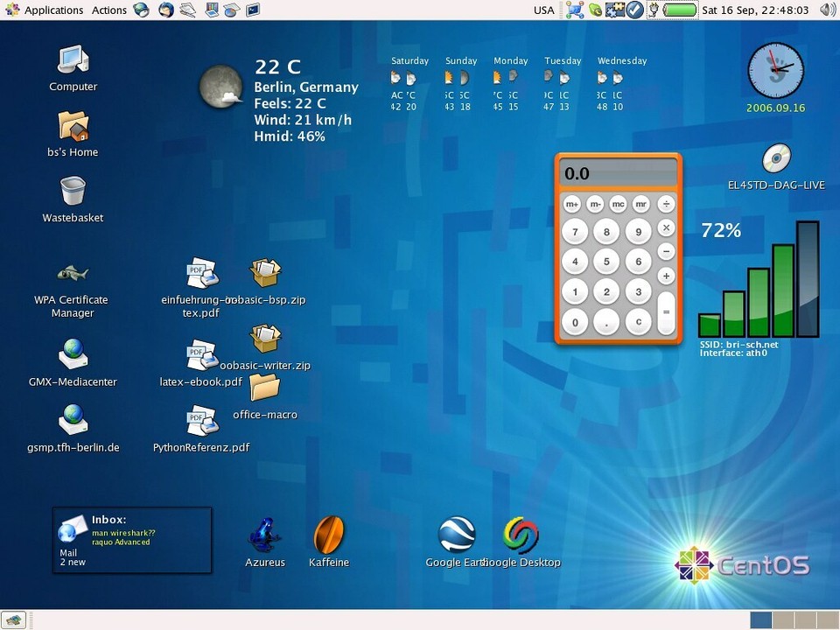Open Google Earth
The image size is (840, 630).
click(x=456, y=535)
